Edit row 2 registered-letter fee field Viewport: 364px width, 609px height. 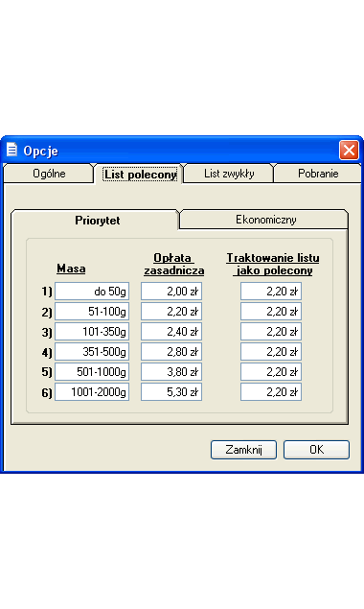tap(271, 312)
